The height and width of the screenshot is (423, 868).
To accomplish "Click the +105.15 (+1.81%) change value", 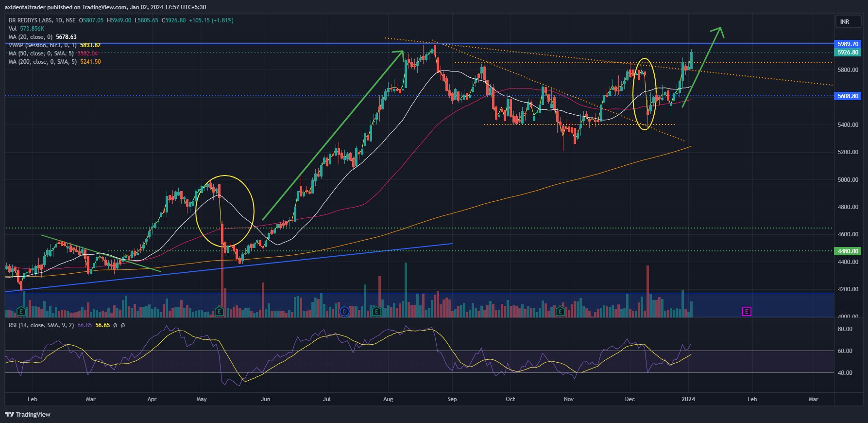I will tap(211, 20).
